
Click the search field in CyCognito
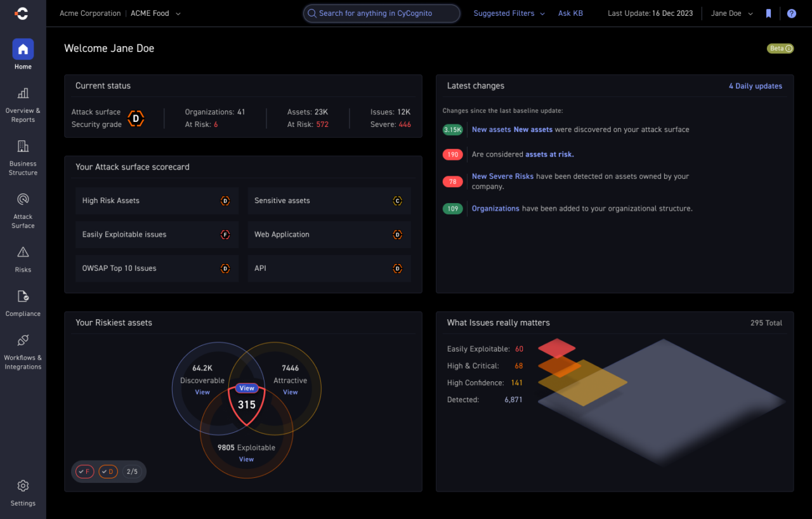382,13
